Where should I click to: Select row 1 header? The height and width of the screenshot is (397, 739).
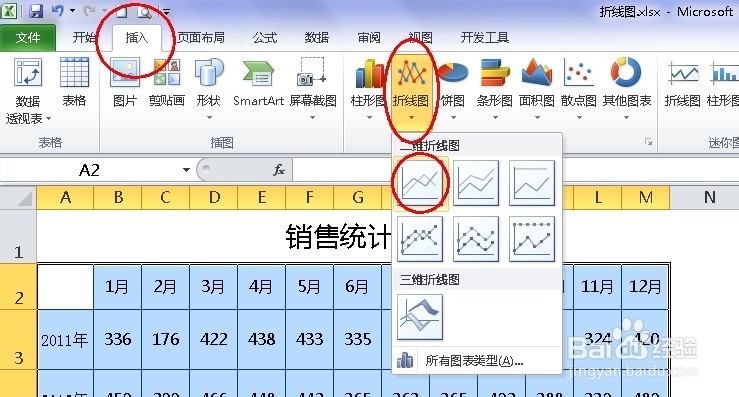pos(18,236)
